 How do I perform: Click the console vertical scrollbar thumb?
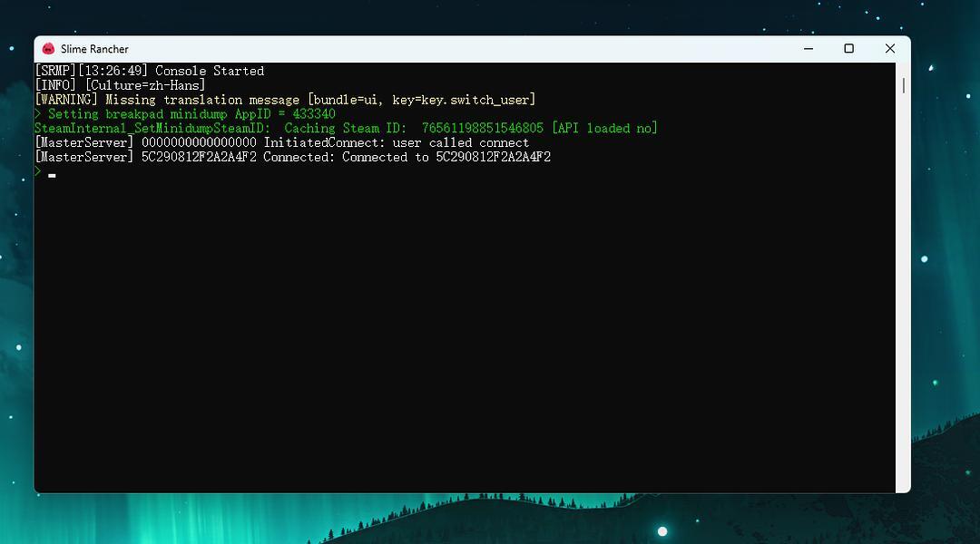pyautogui.click(x=903, y=85)
